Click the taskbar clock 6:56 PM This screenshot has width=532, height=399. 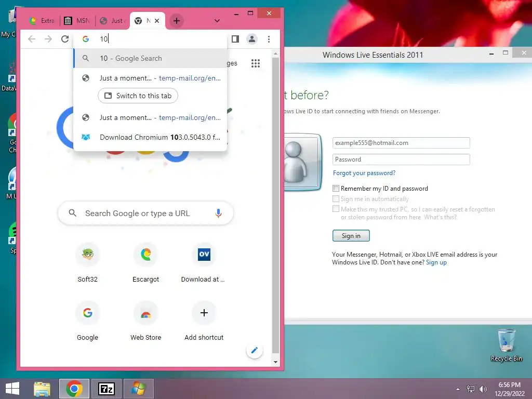[509, 389]
